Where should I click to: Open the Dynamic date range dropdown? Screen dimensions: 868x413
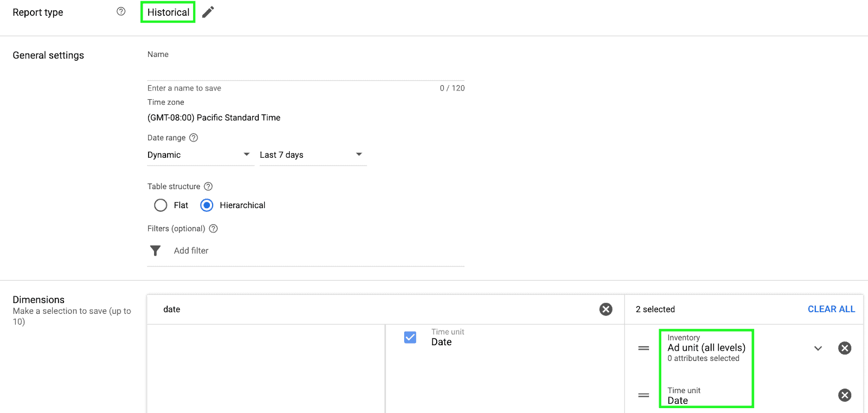(199, 155)
